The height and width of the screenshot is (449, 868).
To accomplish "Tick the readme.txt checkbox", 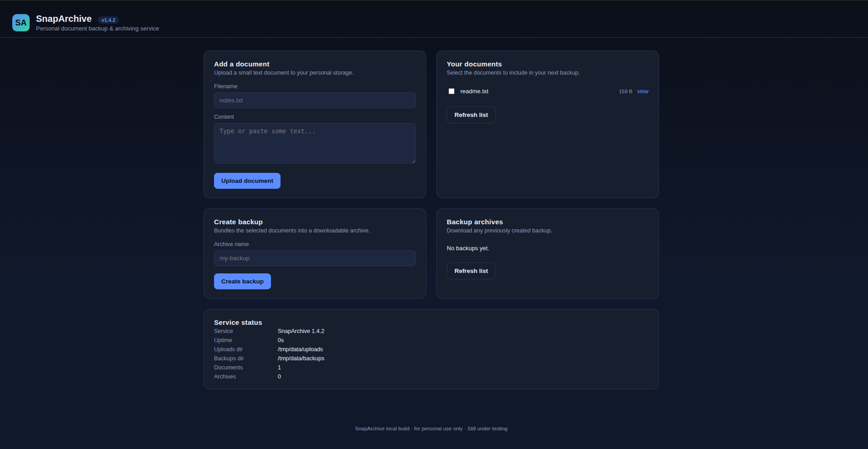I will point(451,91).
